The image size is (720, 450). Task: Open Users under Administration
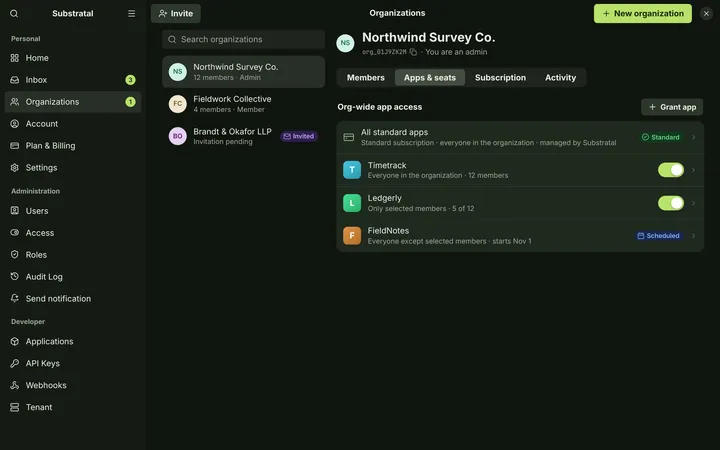tap(73, 211)
